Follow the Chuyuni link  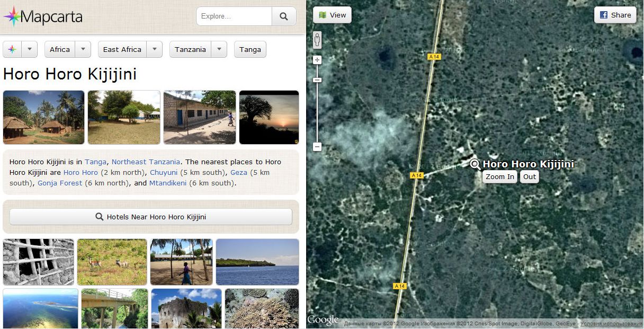click(164, 172)
